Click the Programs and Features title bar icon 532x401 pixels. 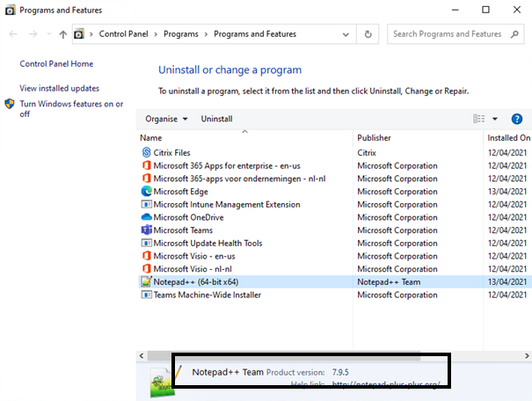tap(11, 11)
